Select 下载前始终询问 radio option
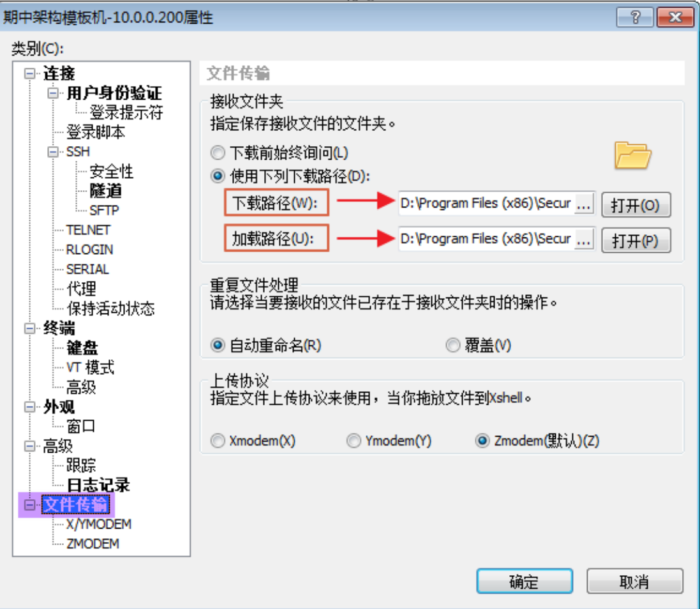Screen dimensions: 700x609 point(218,153)
